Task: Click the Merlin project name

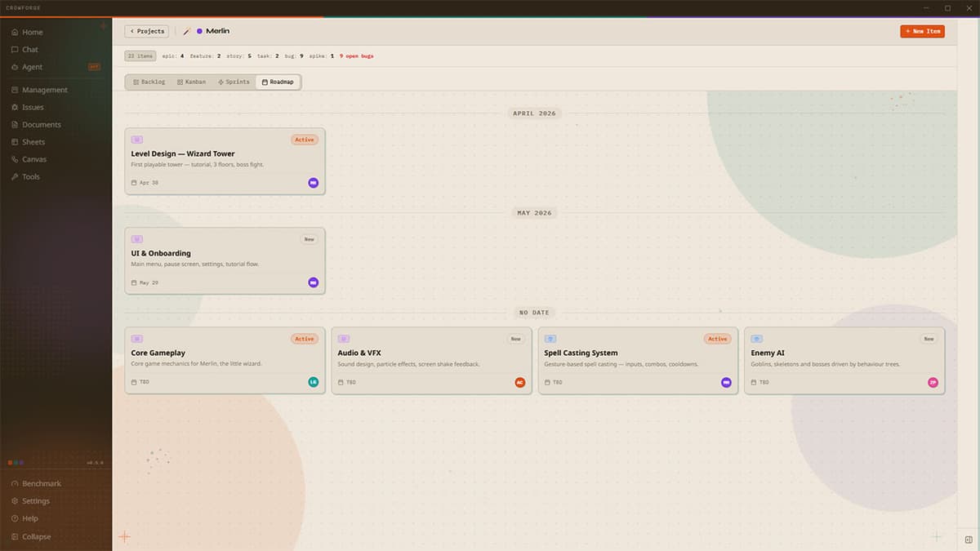Action: [x=217, y=31]
